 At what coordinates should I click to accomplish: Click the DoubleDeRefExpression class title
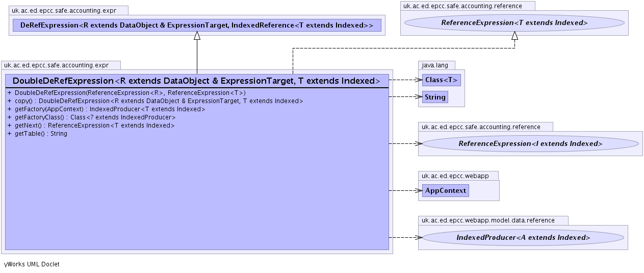196,81
